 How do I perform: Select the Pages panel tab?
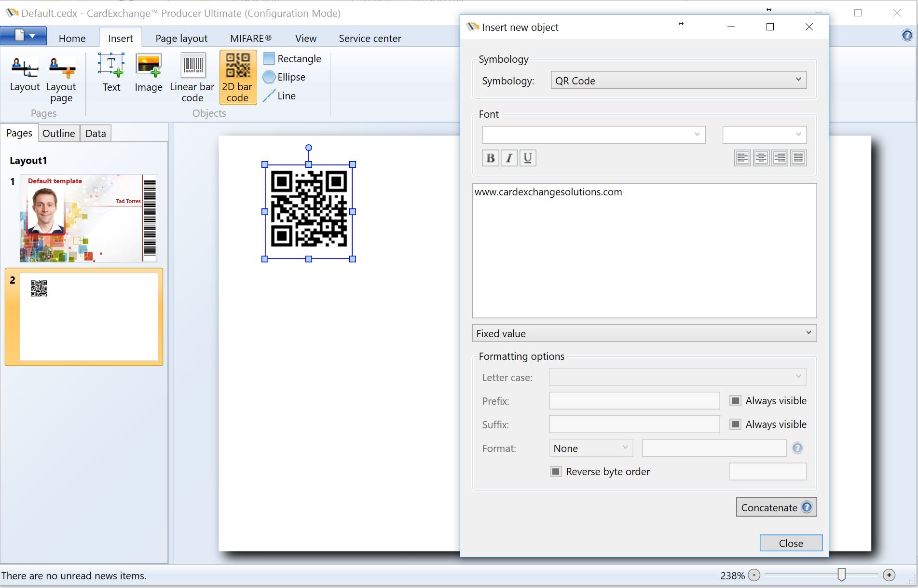click(19, 133)
